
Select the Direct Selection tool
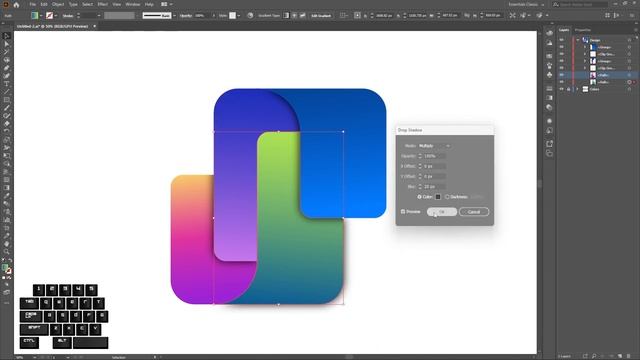point(7,44)
